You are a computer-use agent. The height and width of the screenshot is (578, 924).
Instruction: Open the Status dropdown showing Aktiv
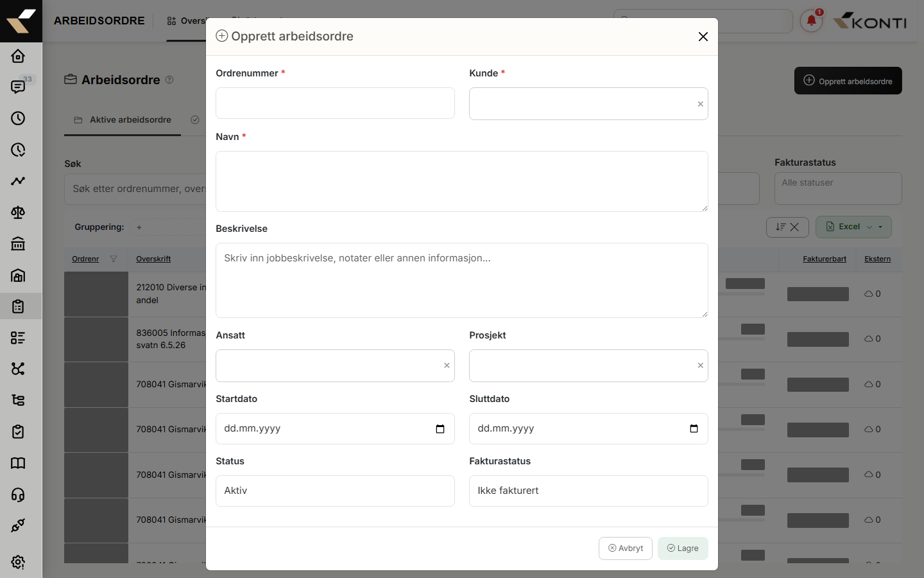click(x=335, y=491)
